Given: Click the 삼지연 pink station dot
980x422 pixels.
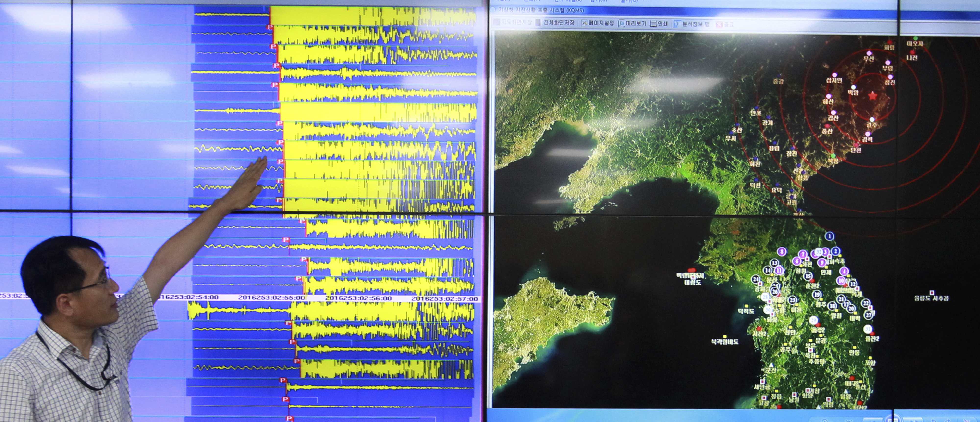Looking at the screenshot, I should pyautogui.click(x=834, y=75).
